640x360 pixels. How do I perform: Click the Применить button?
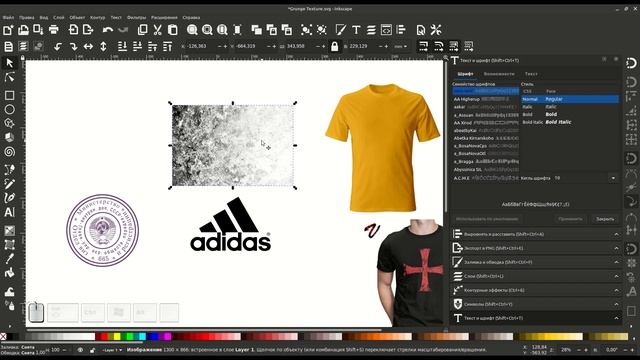pyautogui.click(x=570, y=219)
